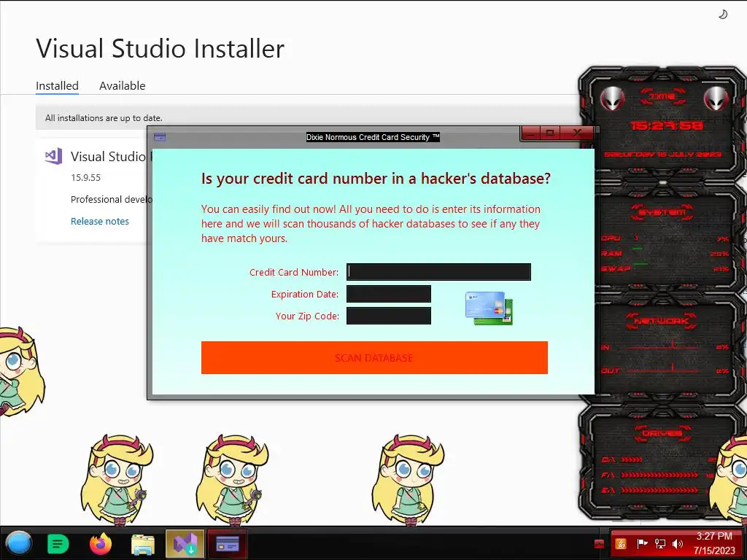Click the network IN graph row
This screenshot has width=747, height=560.
(665, 347)
